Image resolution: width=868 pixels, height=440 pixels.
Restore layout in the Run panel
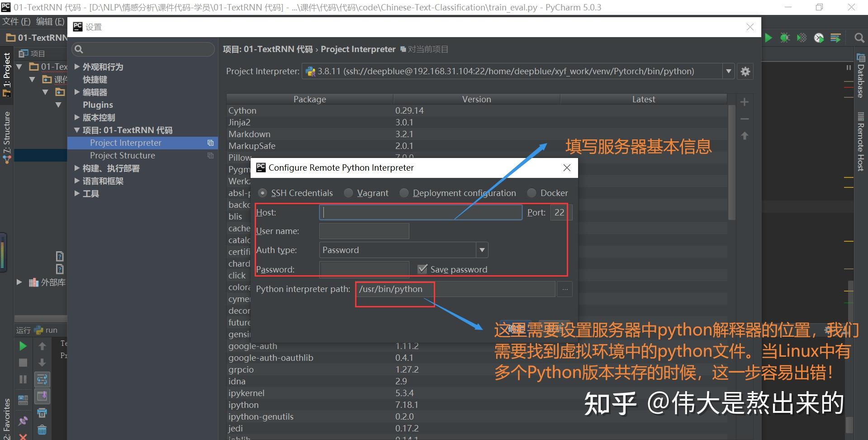(x=23, y=400)
